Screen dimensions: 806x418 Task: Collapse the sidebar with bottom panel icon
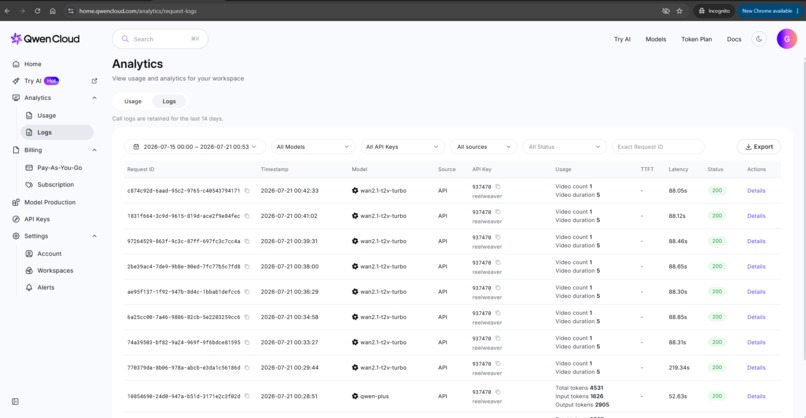15,402
